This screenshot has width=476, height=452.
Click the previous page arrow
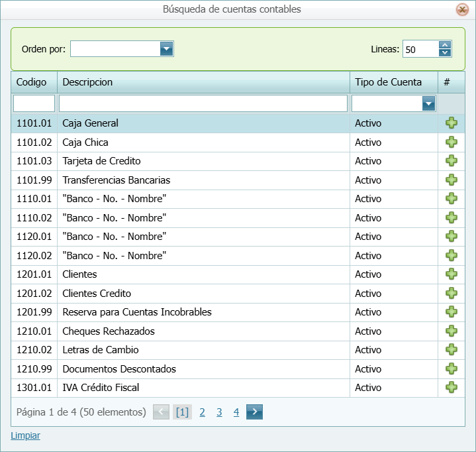point(161,412)
